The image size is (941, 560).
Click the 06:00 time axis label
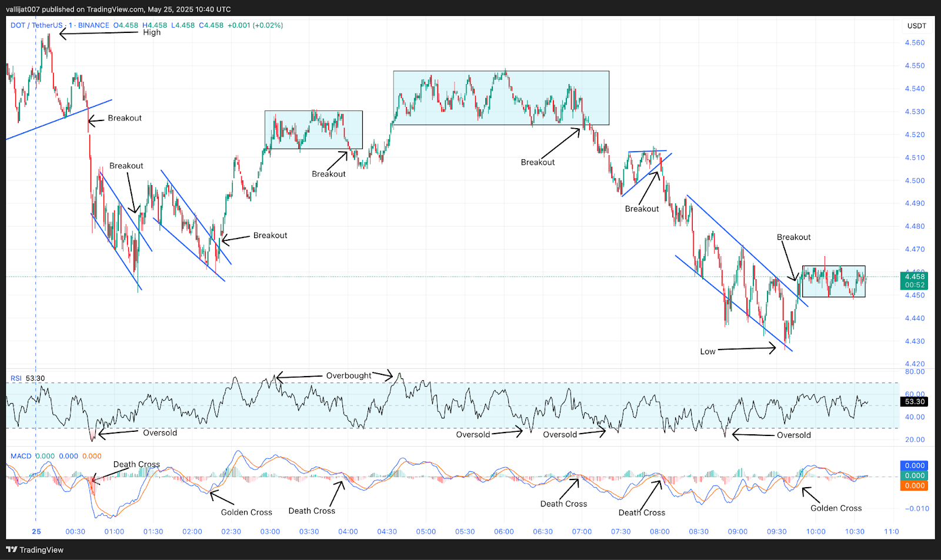pyautogui.click(x=504, y=531)
